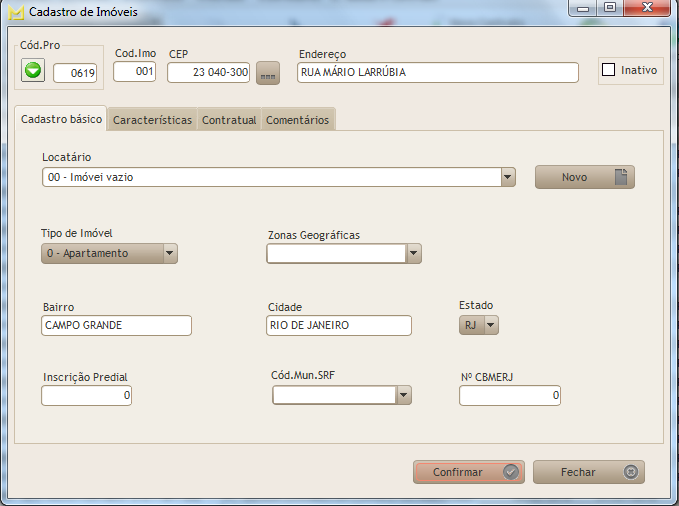
Task: Select the Cadastro básico tab
Action: tap(61, 119)
